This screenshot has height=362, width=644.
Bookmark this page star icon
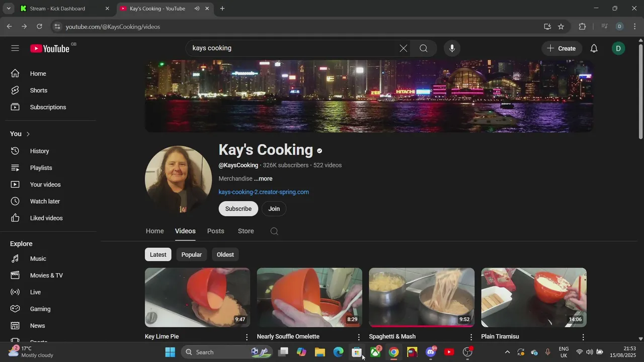click(x=561, y=27)
